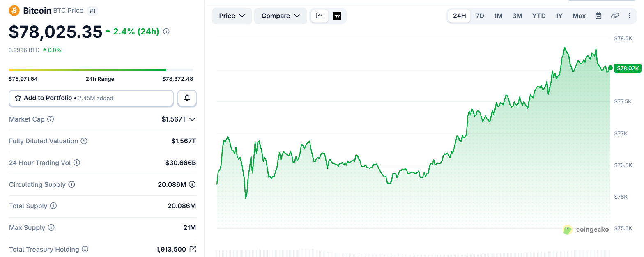Select the 7D time range tab
Screen dimensions: 644x257
tap(480, 16)
